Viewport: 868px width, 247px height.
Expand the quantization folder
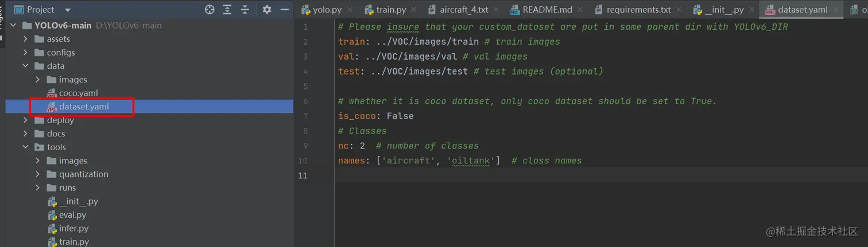point(38,174)
